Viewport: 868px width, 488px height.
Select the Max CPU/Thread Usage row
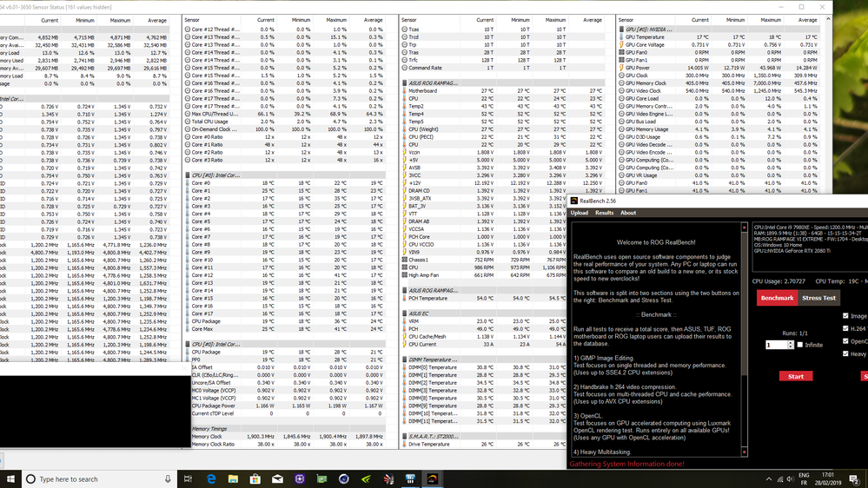coord(284,114)
